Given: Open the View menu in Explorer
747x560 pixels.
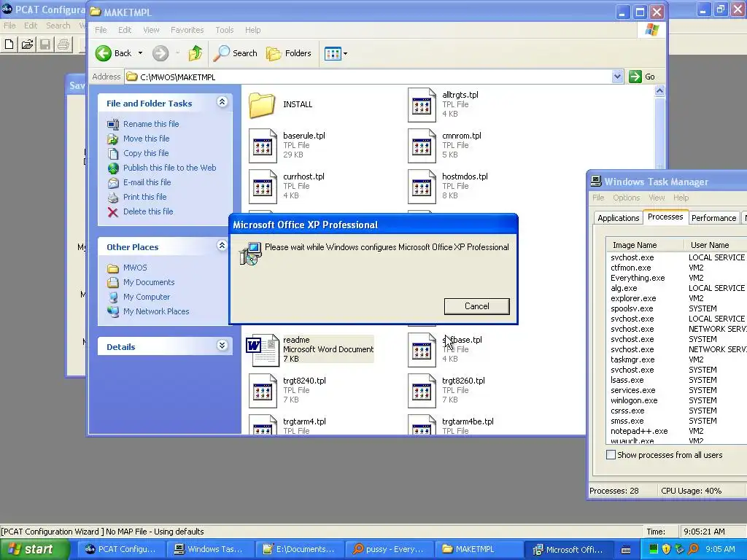Looking at the screenshot, I should [x=151, y=30].
